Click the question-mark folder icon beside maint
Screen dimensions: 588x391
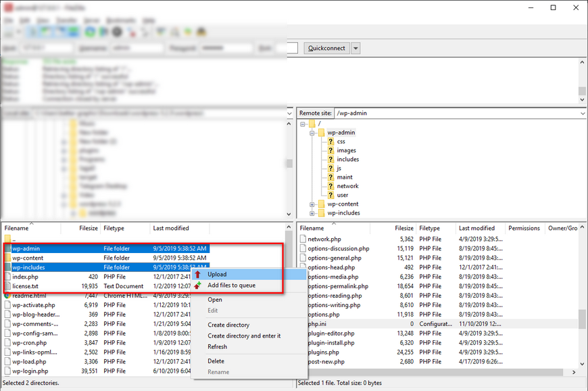click(x=330, y=177)
